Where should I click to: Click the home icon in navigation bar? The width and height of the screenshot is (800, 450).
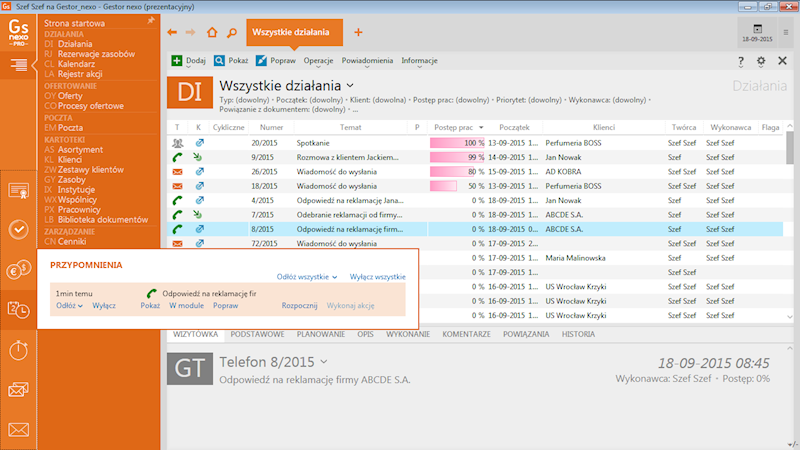coord(211,32)
